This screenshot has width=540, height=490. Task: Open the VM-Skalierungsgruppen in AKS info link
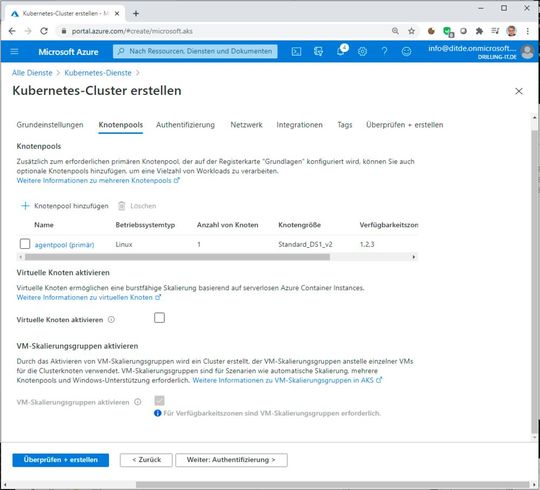click(x=287, y=380)
